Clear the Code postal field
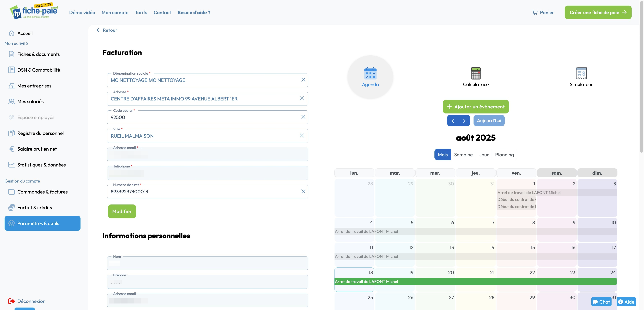Viewport: 644px width, 310px height. coord(303,117)
